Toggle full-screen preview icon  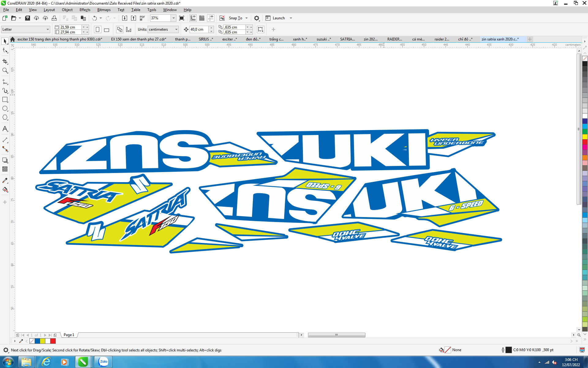(182, 18)
